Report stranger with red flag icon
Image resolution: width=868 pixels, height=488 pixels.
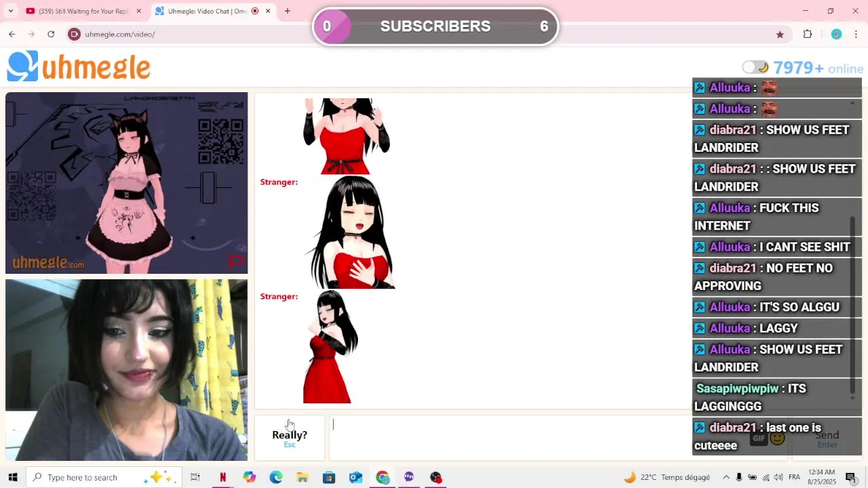(235, 261)
